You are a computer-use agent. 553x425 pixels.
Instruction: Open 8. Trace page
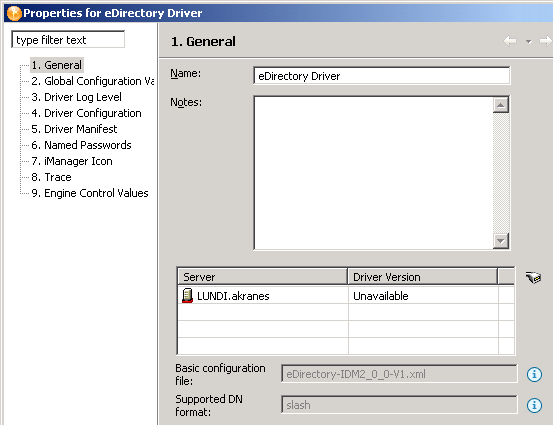click(x=51, y=177)
